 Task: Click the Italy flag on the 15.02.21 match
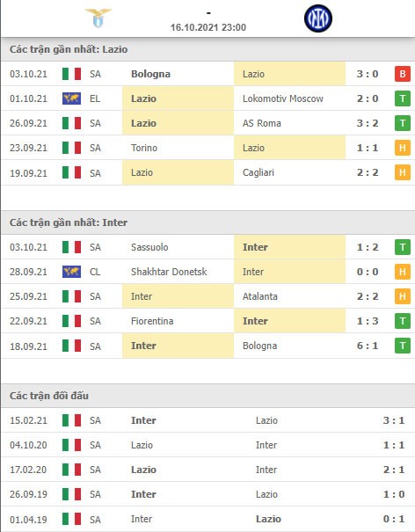71,420
